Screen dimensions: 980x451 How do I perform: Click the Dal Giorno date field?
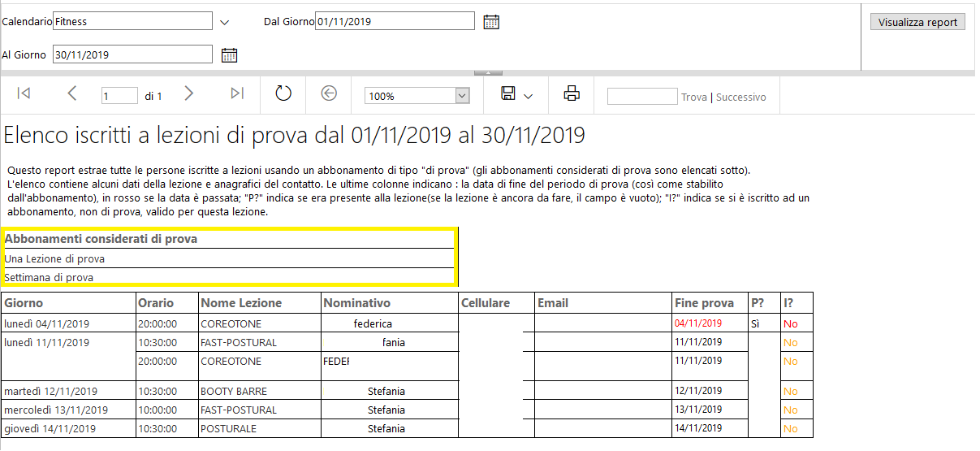click(x=395, y=21)
